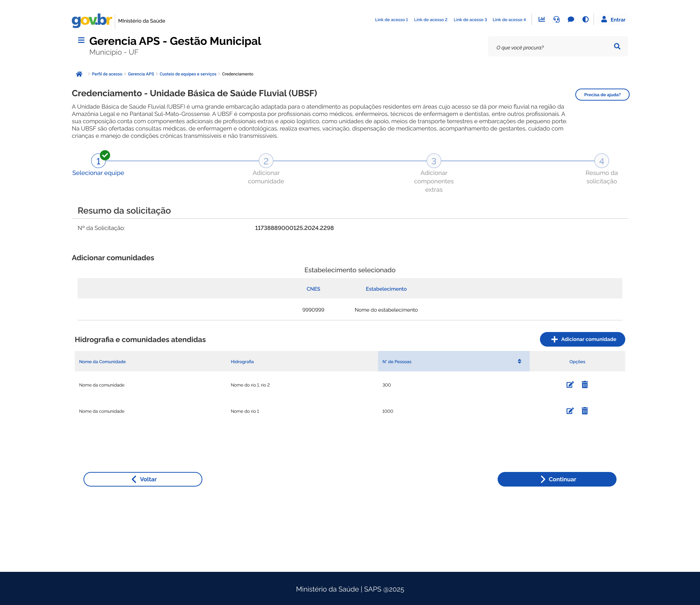This screenshot has width=700, height=605.
Task: Click the Precisa de ajuda? button
Action: click(602, 95)
